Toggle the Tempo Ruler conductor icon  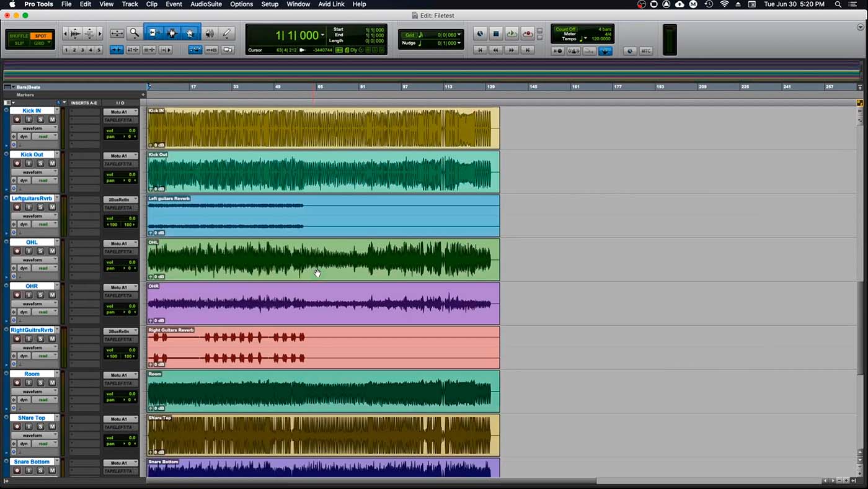click(x=605, y=51)
